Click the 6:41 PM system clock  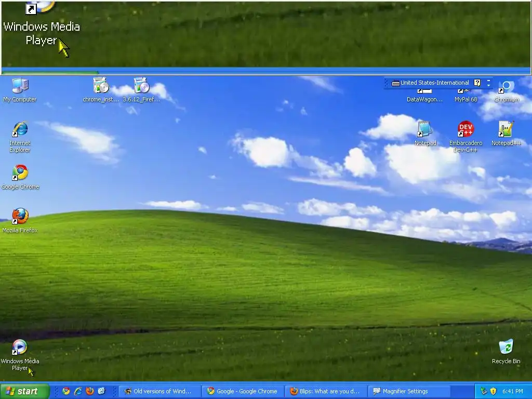click(x=513, y=391)
